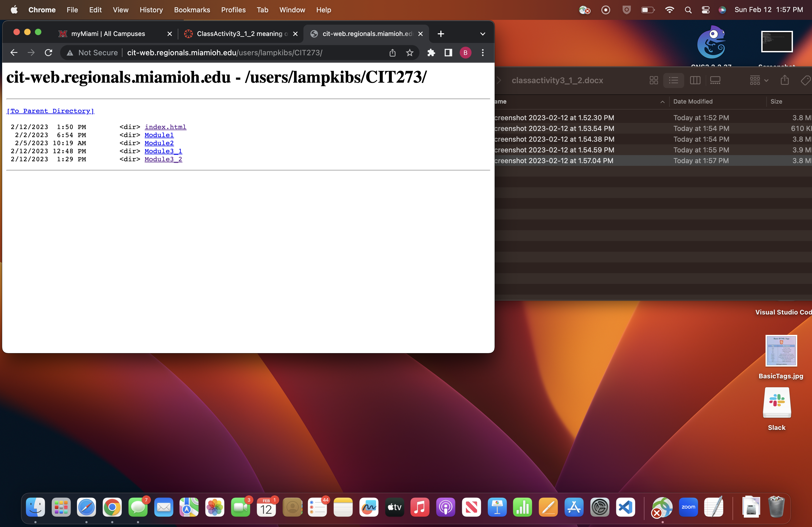Viewport: 812px width, 527px height.
Task: Click the forward navigation arrow in Chrome
Action: 31,53
